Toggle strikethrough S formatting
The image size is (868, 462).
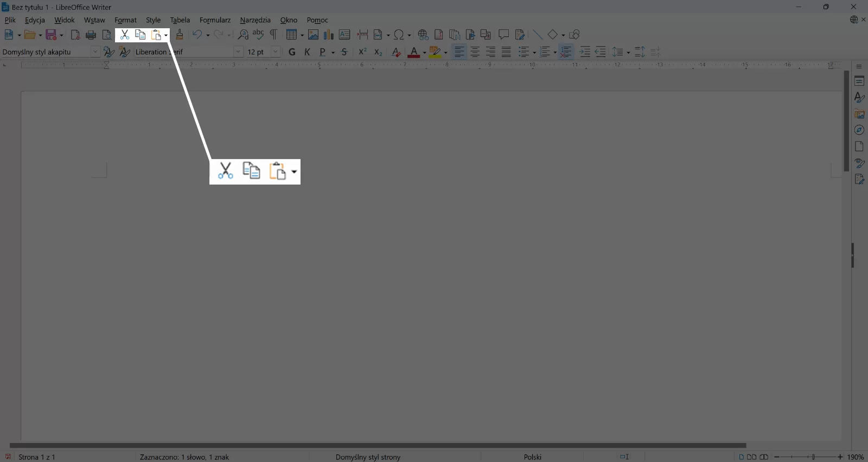click(x=344, y=52)
